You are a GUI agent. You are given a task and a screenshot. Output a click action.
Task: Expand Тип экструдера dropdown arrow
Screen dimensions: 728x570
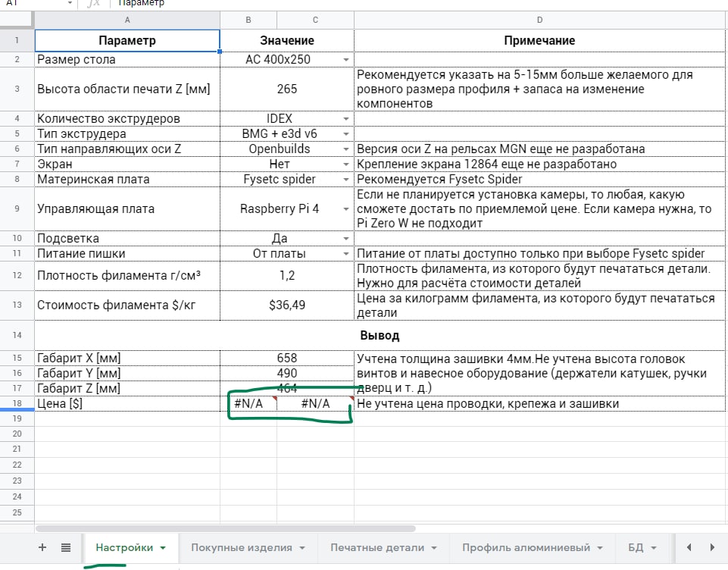click(346, 134)
